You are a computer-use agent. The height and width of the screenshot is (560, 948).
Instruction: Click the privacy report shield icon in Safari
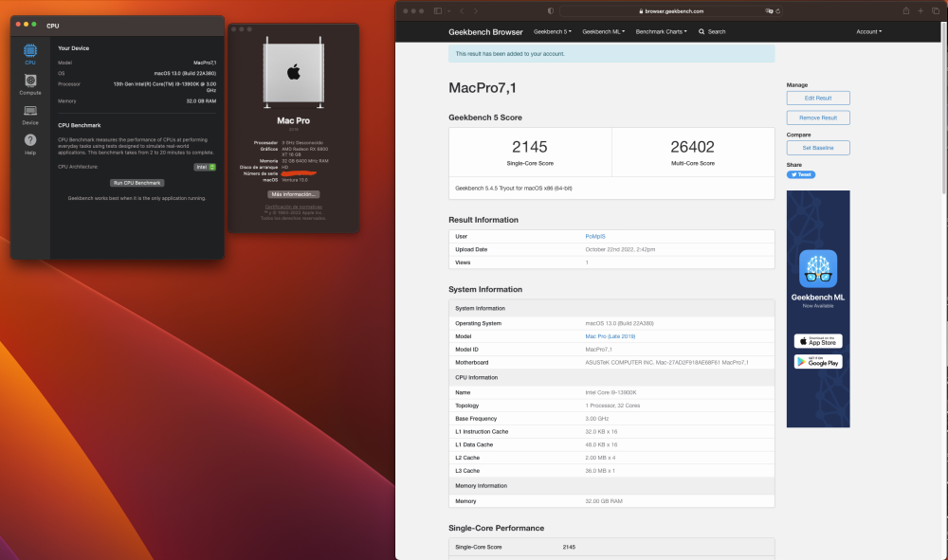coord(550,10)
